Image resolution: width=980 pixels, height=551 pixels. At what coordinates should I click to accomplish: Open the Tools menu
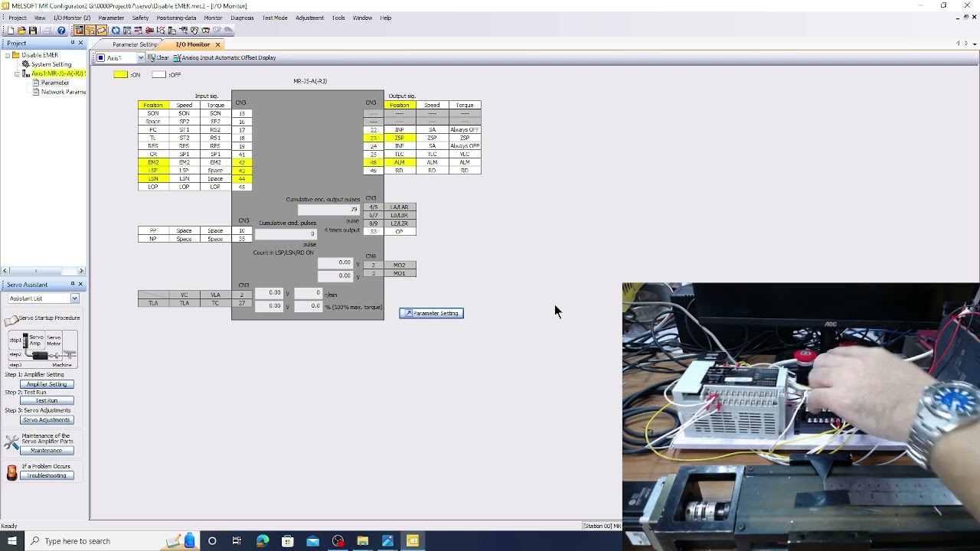(338, 18)
